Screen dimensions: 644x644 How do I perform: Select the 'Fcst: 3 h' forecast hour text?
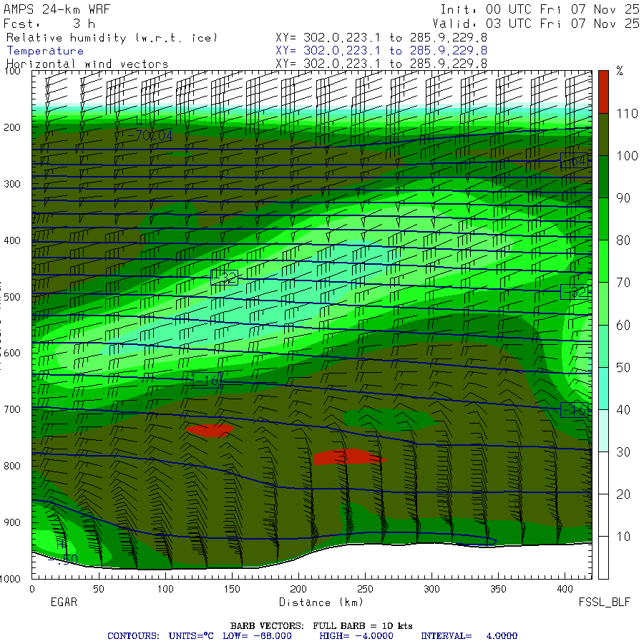pos(49,24)
